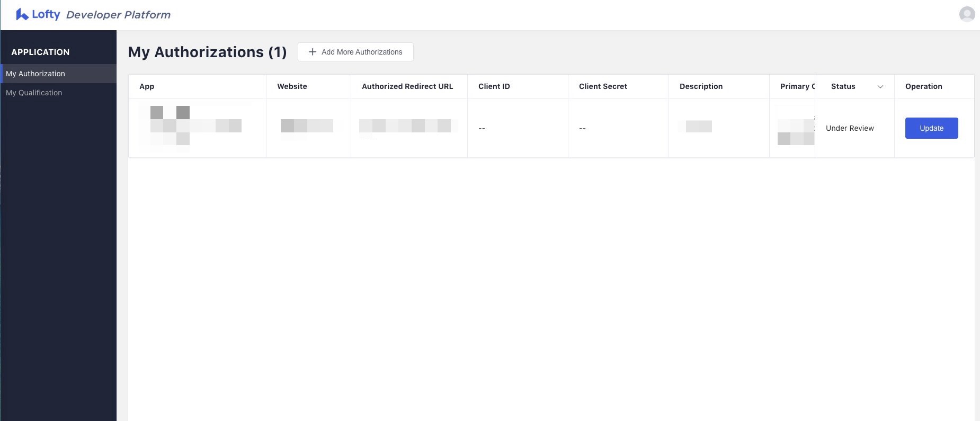Click the Lofty logo icon
Screen dimensions: 980x421
pos(22,14)
